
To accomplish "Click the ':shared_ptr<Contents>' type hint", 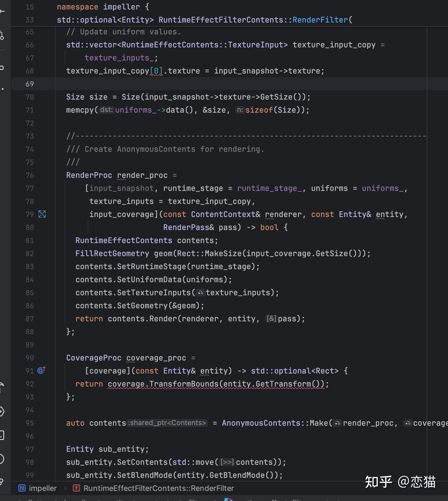I will pos(168,423).
